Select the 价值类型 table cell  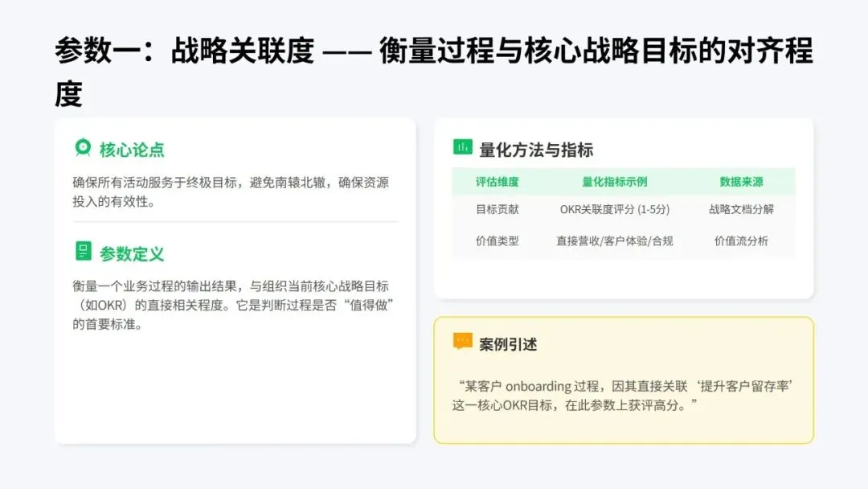pos(497,241)
